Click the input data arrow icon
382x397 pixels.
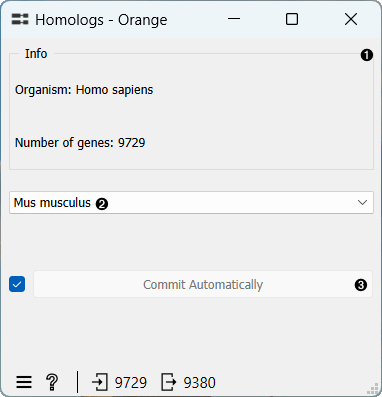click(99, 382)
